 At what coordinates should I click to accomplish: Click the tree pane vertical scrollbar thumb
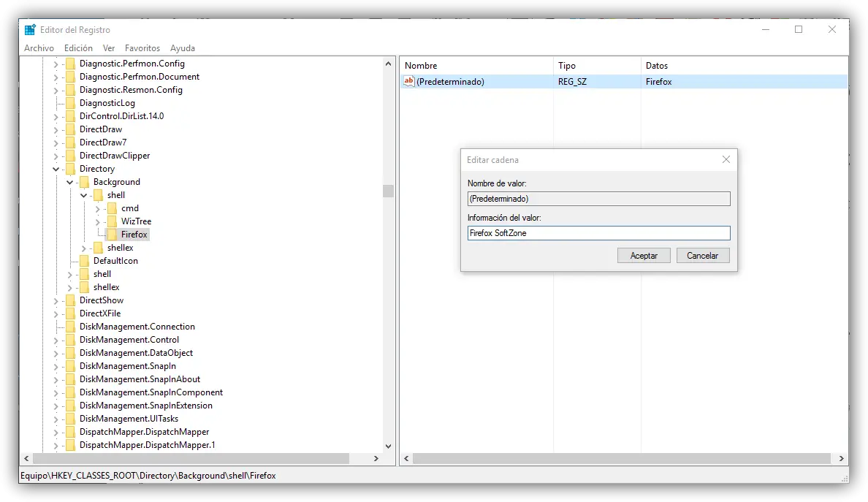pyautogui.click(x=388, y=191)
